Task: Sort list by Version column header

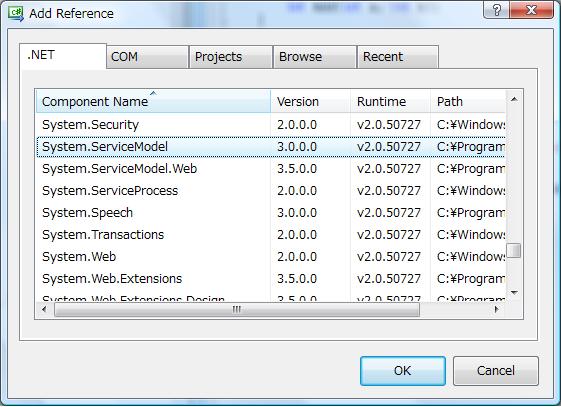Action: point(311,102)
